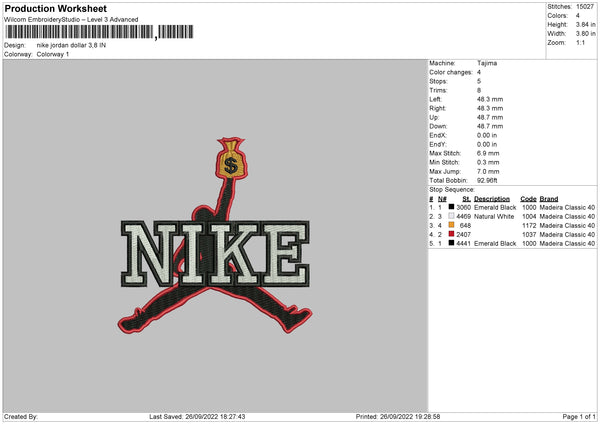Viewport: 600px width, 424px height.
Task: Click the red swatch in stop row 4
Action: (451, 234)
